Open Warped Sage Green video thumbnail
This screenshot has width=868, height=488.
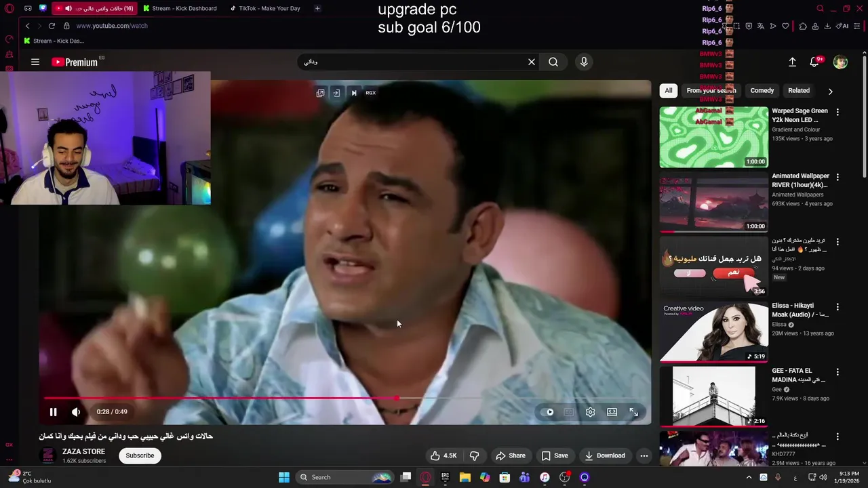tap(713, 137)
